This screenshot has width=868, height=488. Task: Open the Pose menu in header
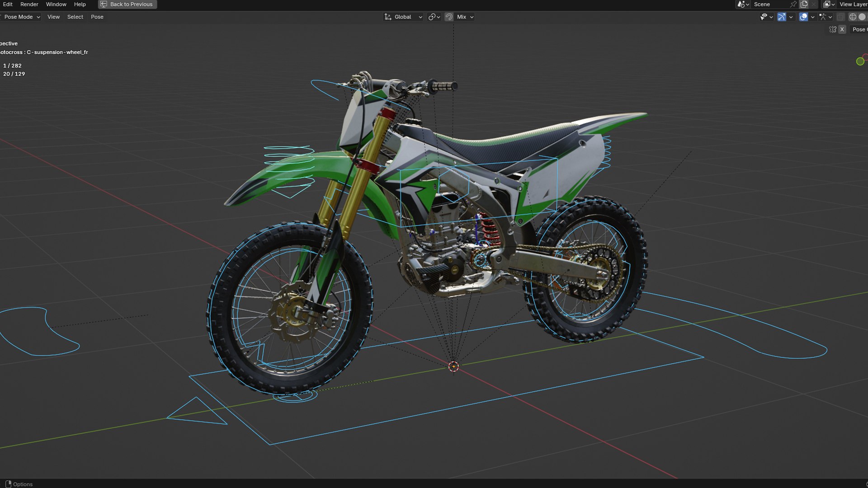tap(97, 17)
